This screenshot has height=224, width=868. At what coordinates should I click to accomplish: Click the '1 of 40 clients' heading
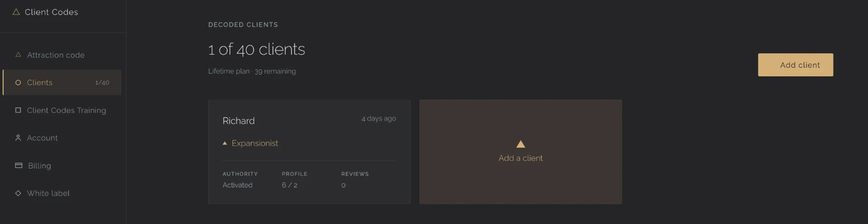(x=257, y=49)
